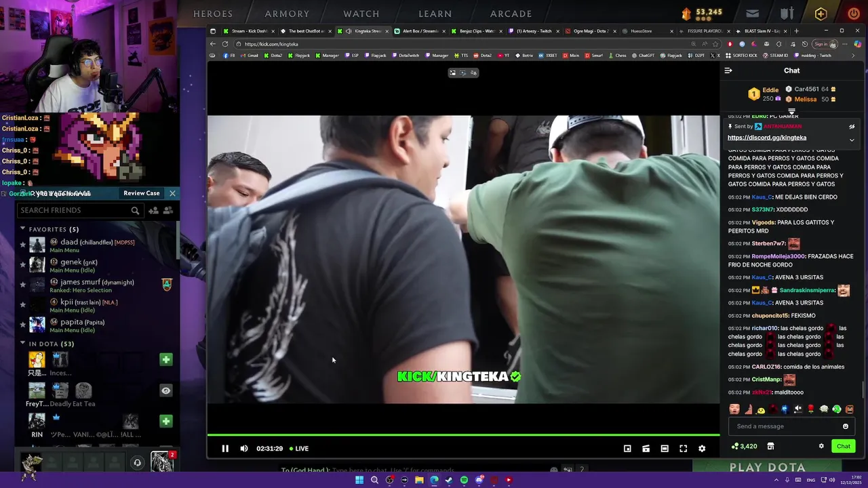Jump to LIVE in the player
This screenshot has width=868, height=488.
(298, 448)
